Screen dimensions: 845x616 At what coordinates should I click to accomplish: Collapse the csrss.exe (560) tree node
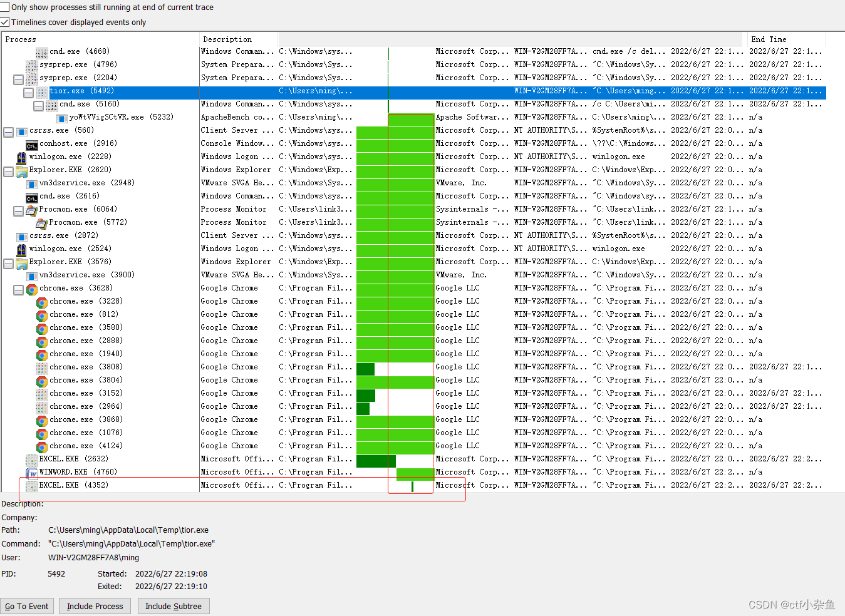point(8,132)
